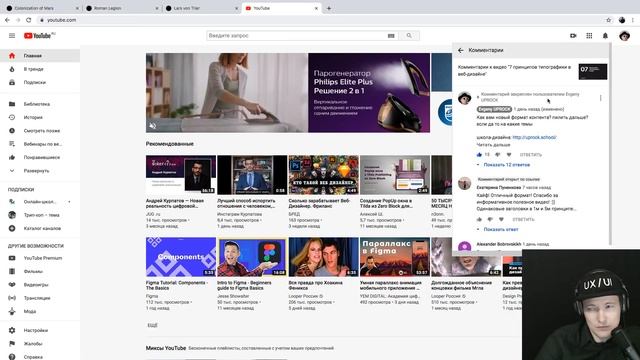Open the YouTube apps grid icon
This screenshot has width=640, height=360.
tap(589, 36)
